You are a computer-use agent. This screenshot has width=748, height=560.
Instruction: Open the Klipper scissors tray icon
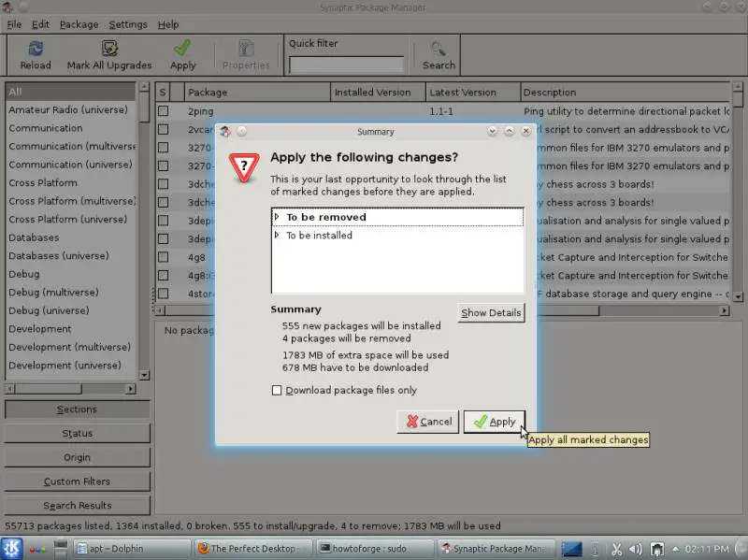[616, 549]
